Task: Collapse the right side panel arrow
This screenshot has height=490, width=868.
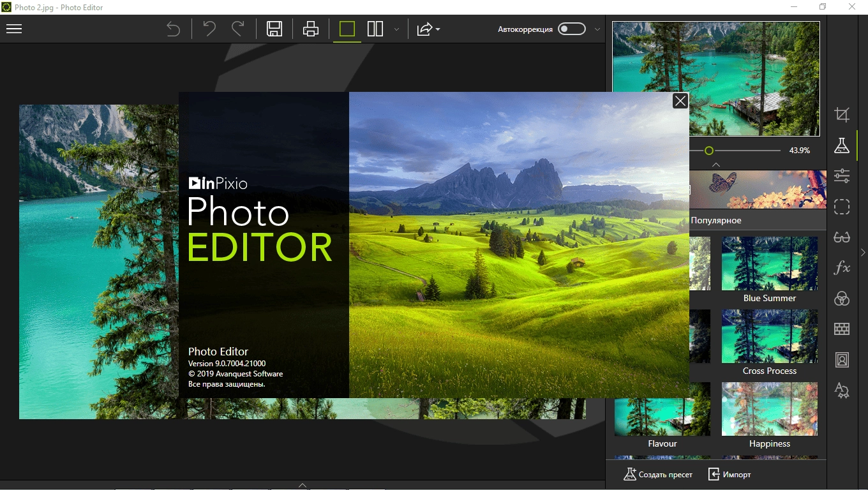Action: pos(863,253)
